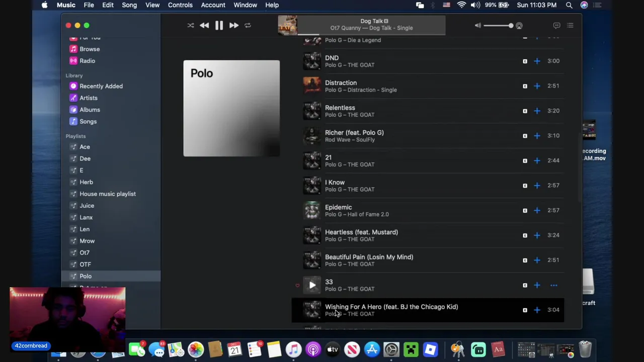Select the Mrow playlist
The image size is (644, 362).
click(87, 241)
